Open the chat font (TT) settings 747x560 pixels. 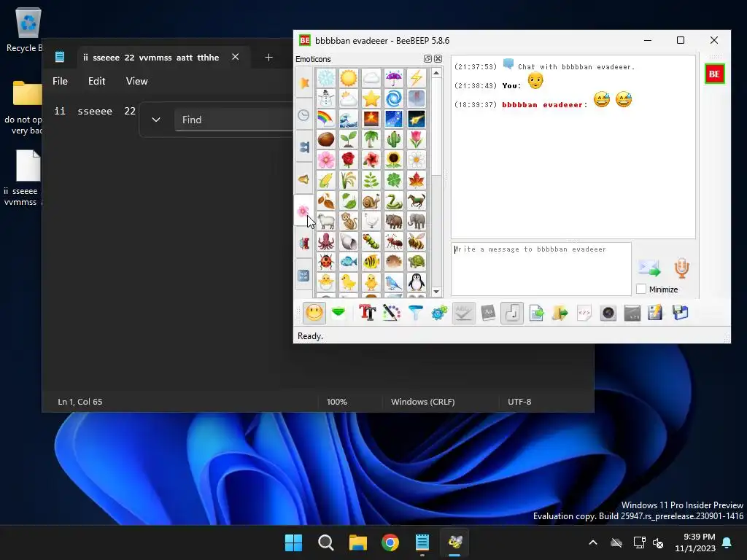(368, 313)
